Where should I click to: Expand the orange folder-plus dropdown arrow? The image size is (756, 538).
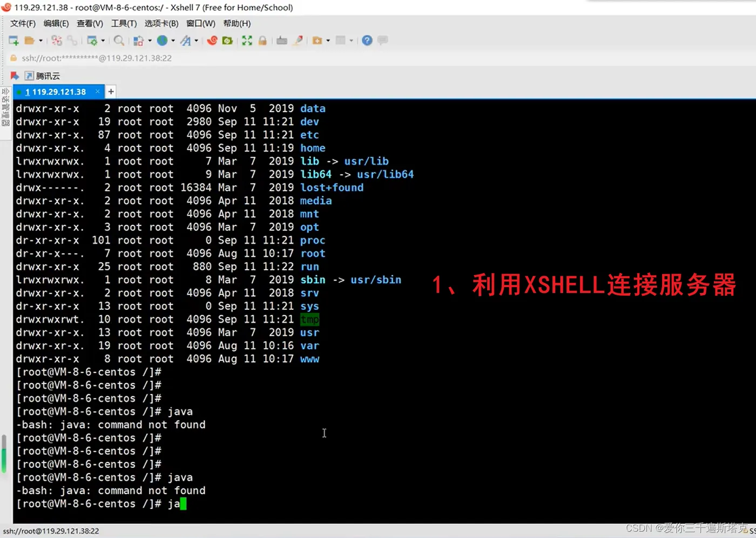click(x=328, y=40)
